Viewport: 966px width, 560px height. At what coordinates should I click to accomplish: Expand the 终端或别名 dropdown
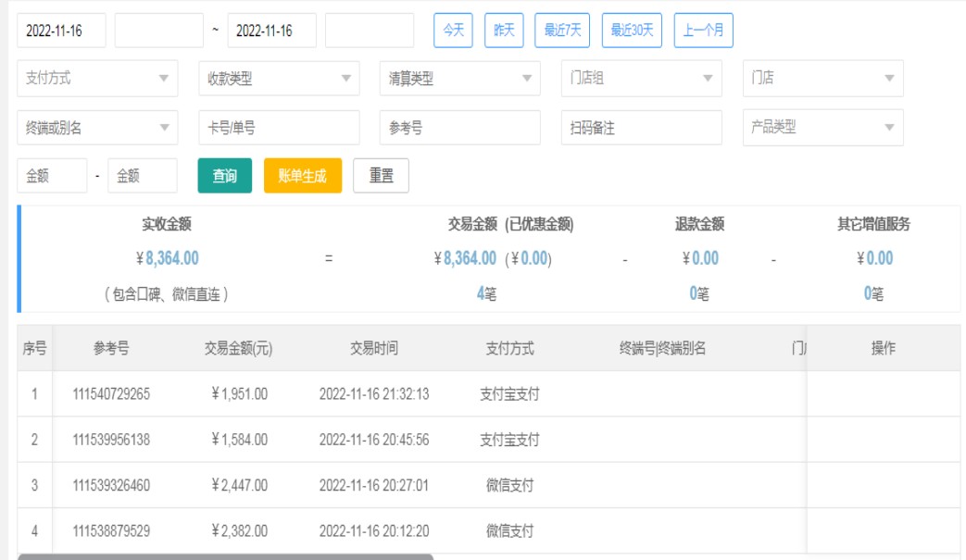(97, 128)
